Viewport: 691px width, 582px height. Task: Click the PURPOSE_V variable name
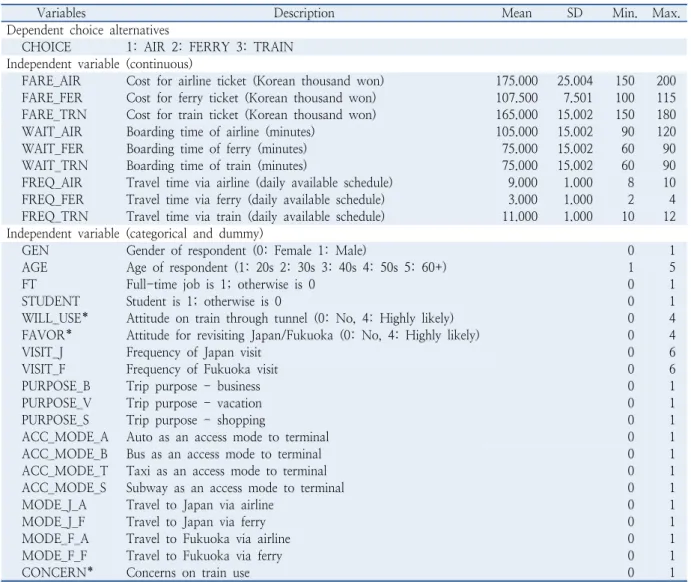coord(56,403)
